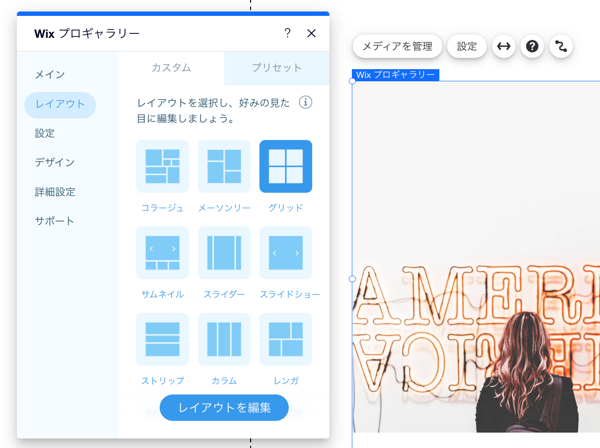Click the メディアを管理 button
The height and width of the screenshot is (448, 600).
(397, 47)
